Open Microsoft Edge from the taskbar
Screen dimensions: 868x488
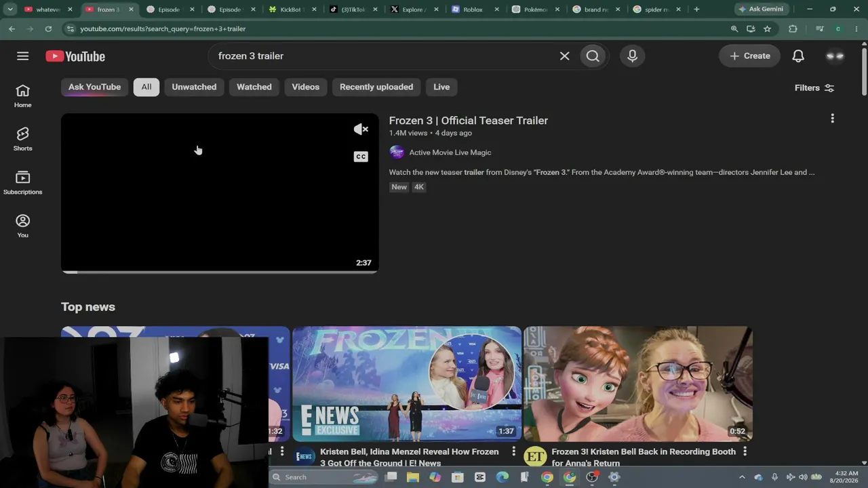[502, 477]
